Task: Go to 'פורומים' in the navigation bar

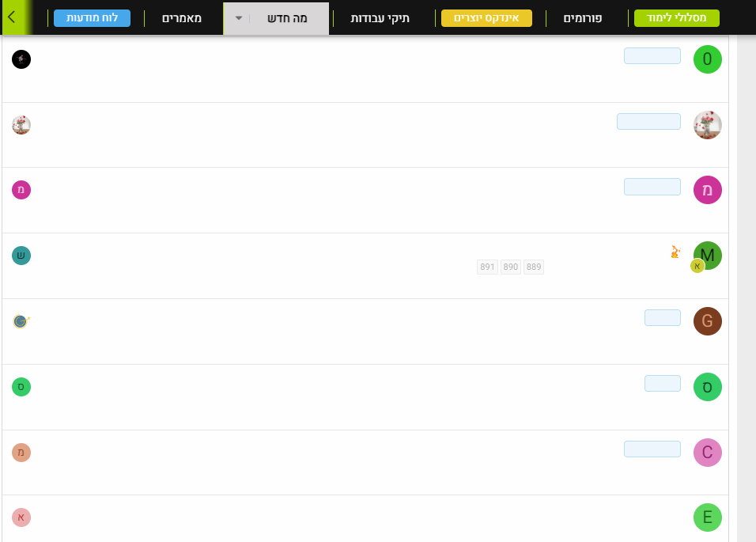Action: tap(583, 18)
